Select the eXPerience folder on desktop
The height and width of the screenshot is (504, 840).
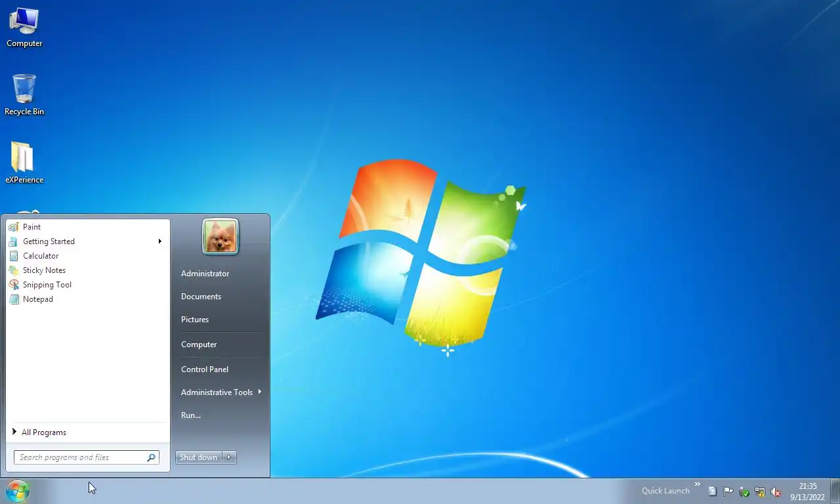24,163
